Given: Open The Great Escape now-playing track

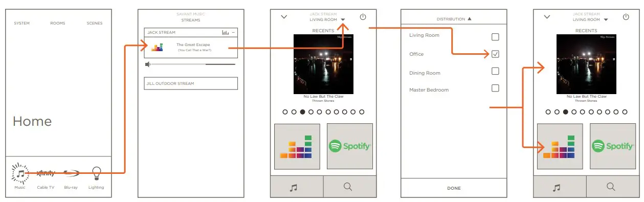Looking at the screenshot, I should [191, 47].
